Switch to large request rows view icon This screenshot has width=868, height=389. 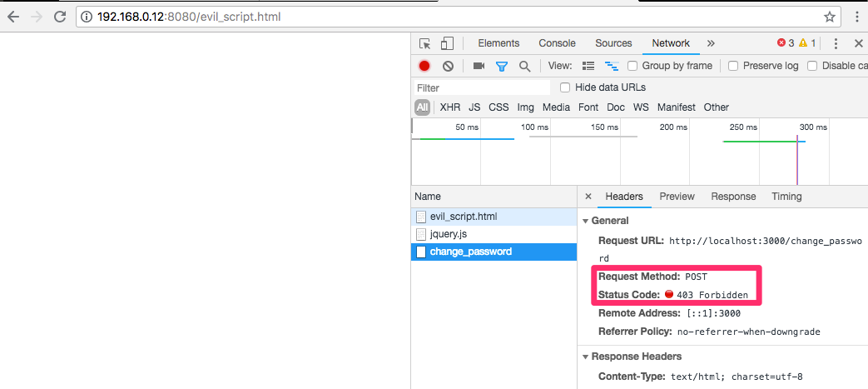click(588, 66)
